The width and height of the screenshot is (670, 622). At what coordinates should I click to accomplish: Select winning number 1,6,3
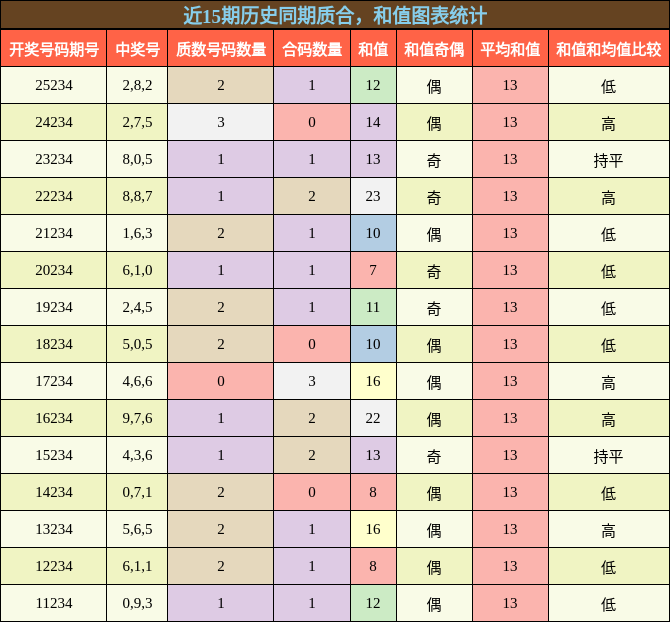click(x=137, y=233)
